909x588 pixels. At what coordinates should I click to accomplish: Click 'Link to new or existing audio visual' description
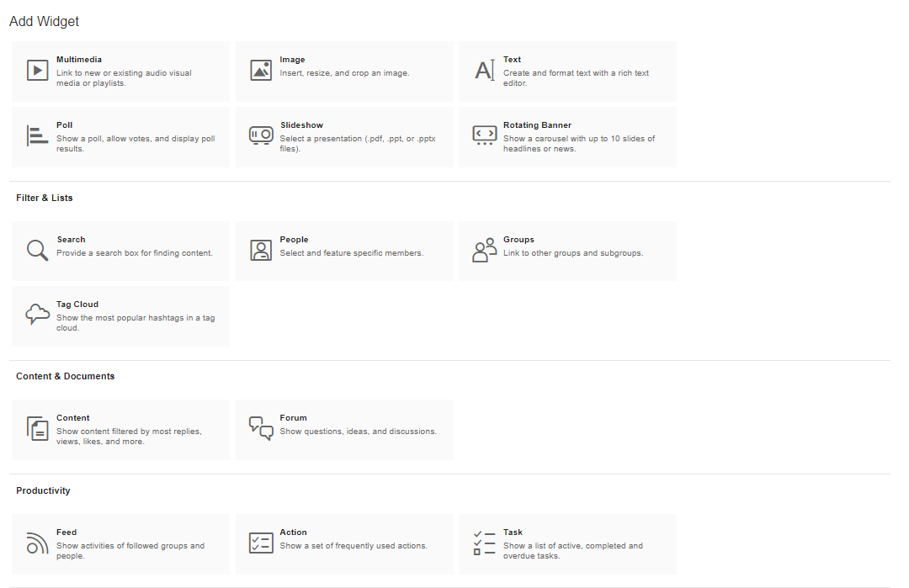tap(124, 78)
